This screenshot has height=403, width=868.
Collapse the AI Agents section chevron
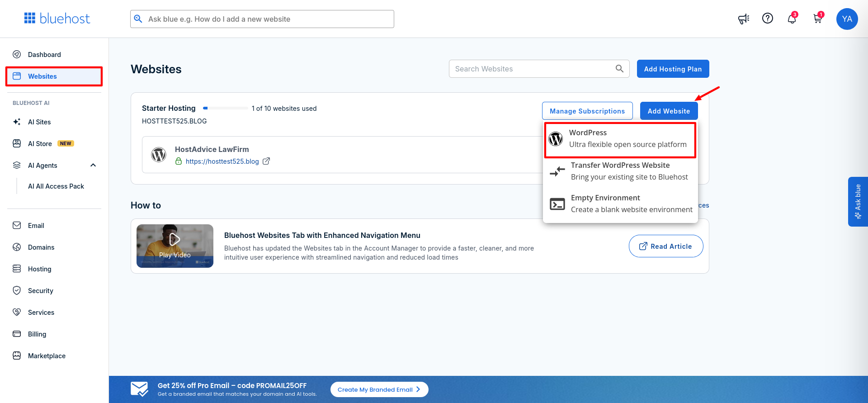pyautogui.click(x=93, y=165)
